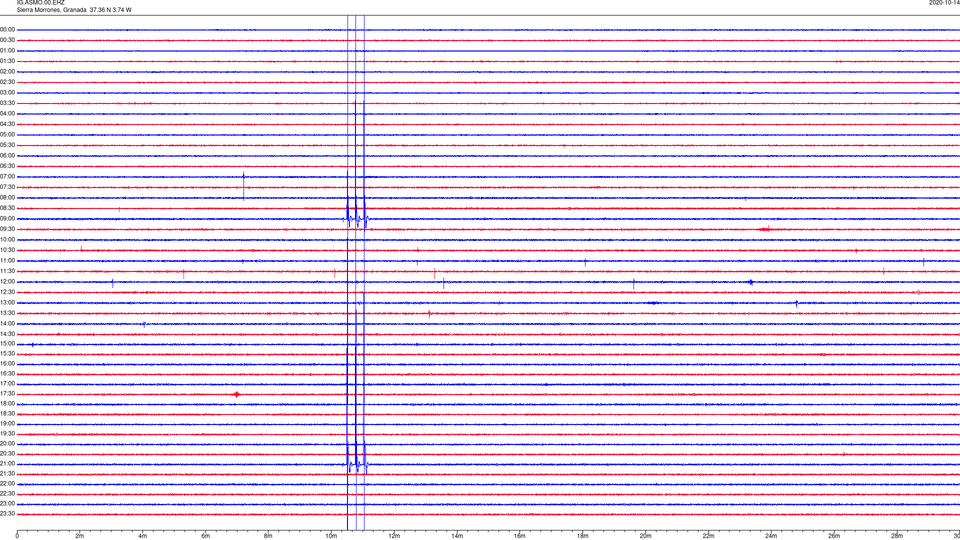Screen dimensions: 960x540
Task: Select the 16:30 trace time label
Action: [x=7, y=373]
